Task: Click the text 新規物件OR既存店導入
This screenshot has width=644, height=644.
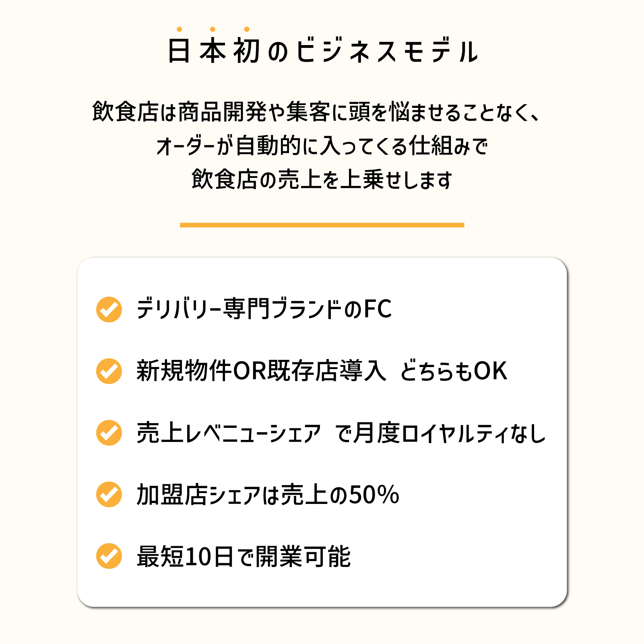Action: [261, 371]
